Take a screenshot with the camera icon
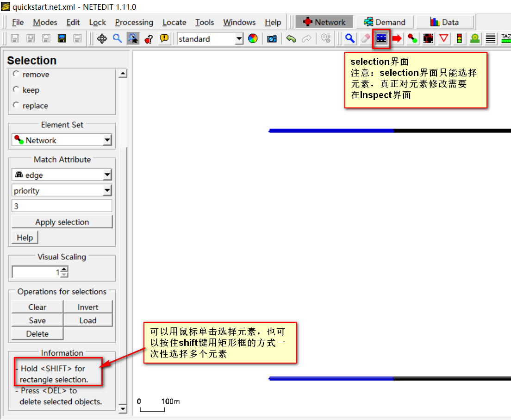 271,39
